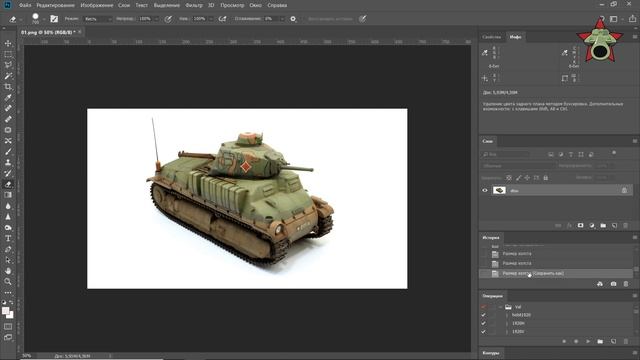Collapse the Val action set
Image resolution: width=640 pixels, height=360 pixels.
(500, 307)
